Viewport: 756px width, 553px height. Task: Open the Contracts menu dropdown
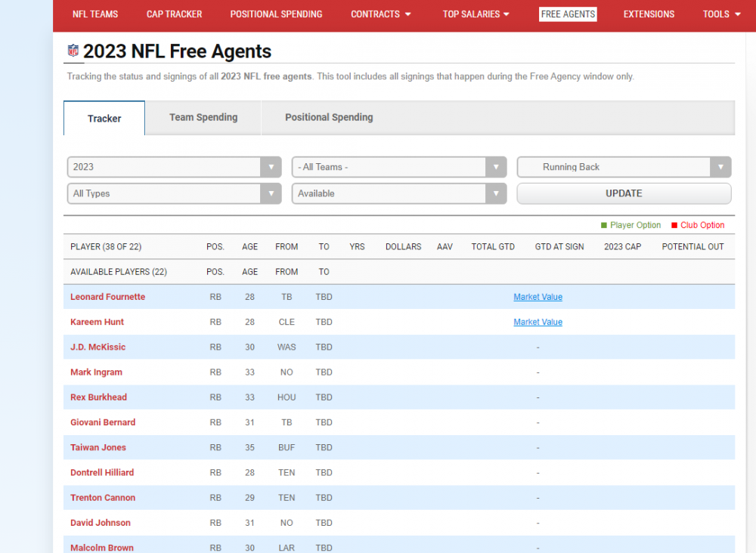[381, 14]
